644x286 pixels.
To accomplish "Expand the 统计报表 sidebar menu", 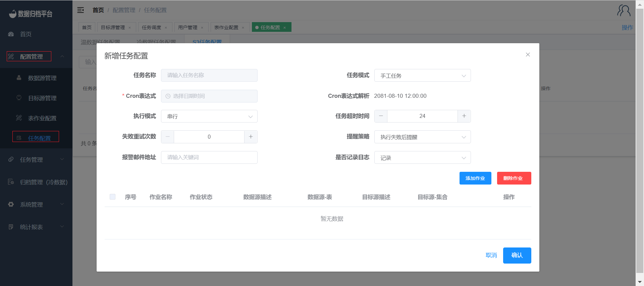I will click(62, 227).
